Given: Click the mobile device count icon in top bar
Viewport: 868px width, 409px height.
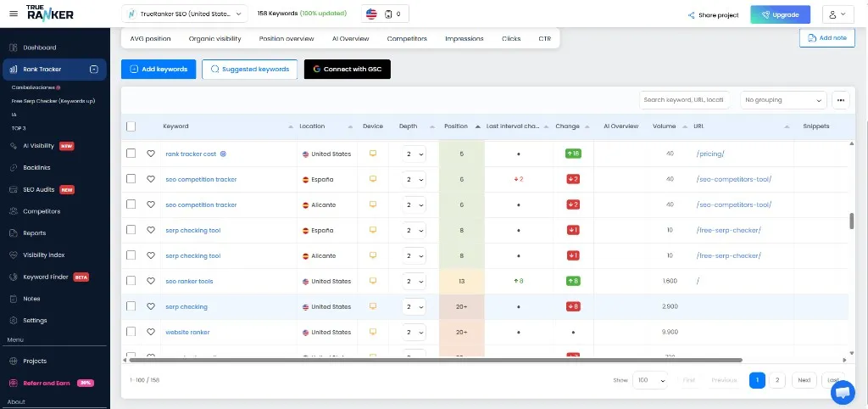Looking at the screenshot, I should 388,14.
